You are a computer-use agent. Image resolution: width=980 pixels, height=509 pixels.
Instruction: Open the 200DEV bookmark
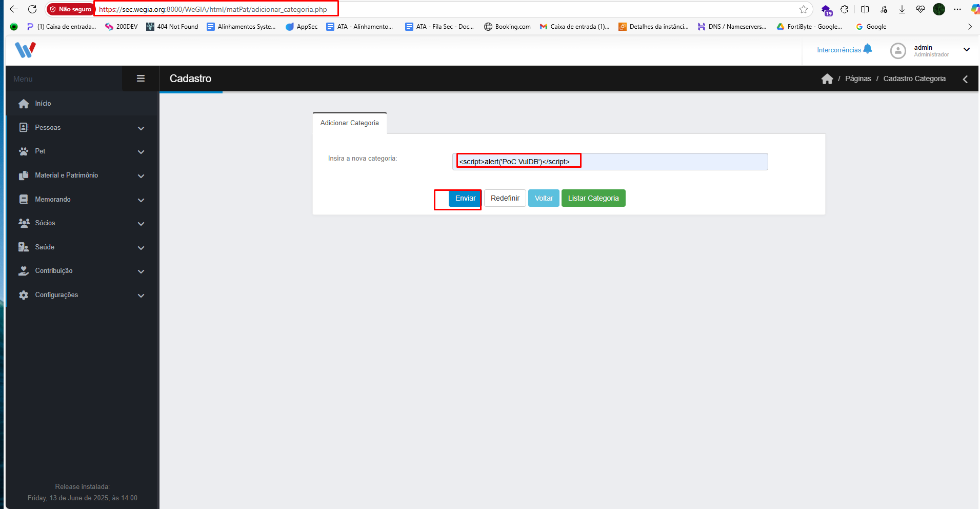coord(122,27)
